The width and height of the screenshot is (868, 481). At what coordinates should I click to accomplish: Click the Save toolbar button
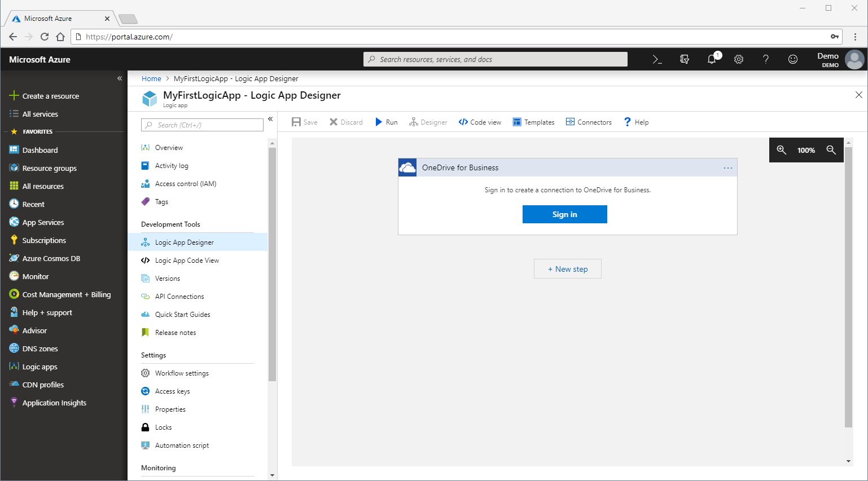tap(305, 122)
